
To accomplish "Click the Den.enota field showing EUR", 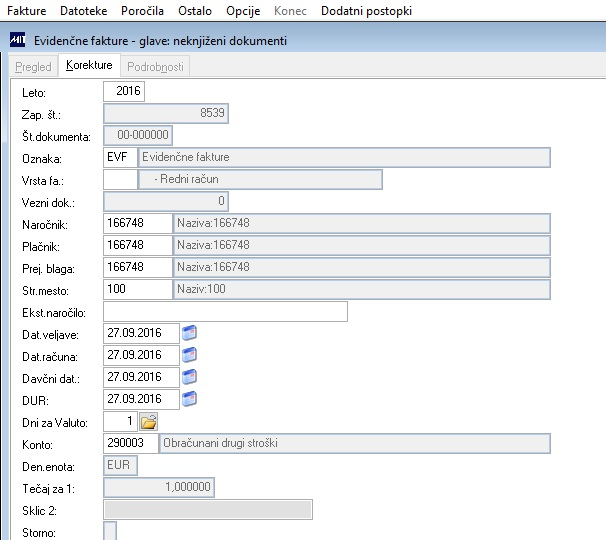I will coord(120,465).
